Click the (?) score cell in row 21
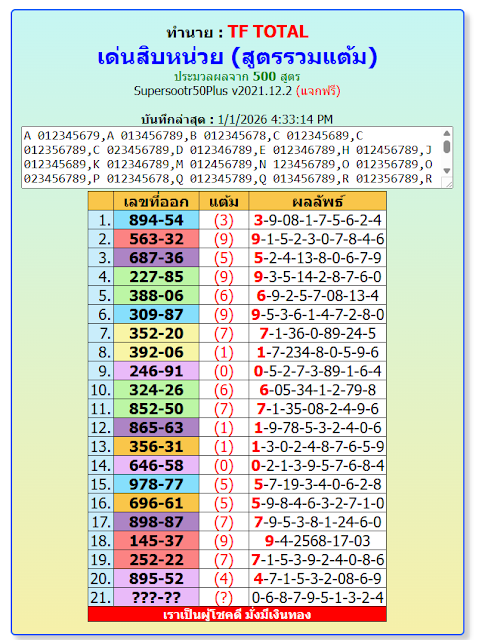482x640 pixels. (224, 597)
